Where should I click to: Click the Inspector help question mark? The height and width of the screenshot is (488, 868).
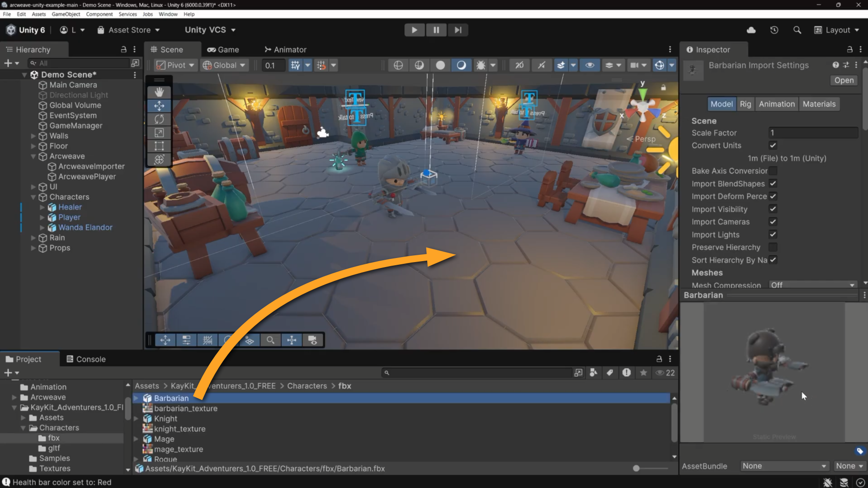pyautogui.click(x=835, y=65)
